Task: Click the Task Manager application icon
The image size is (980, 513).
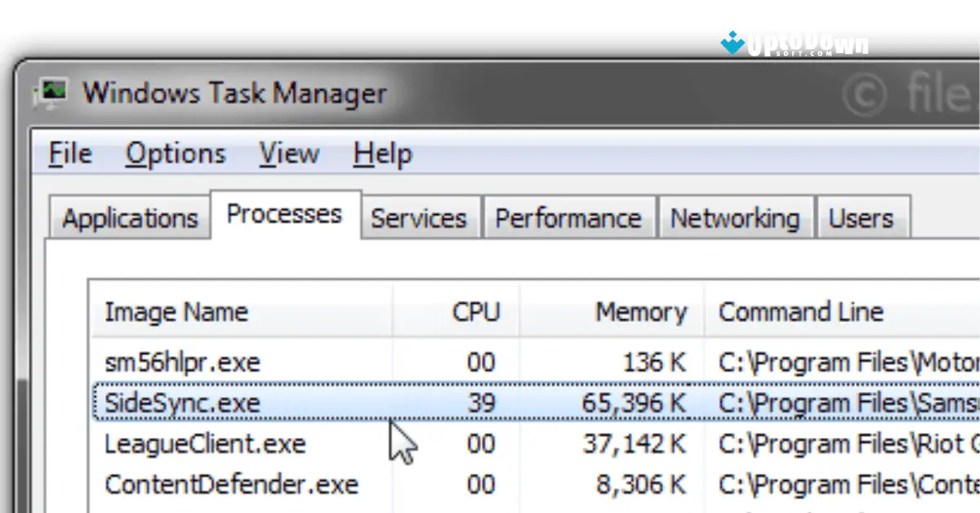Action: click(54, 92)
